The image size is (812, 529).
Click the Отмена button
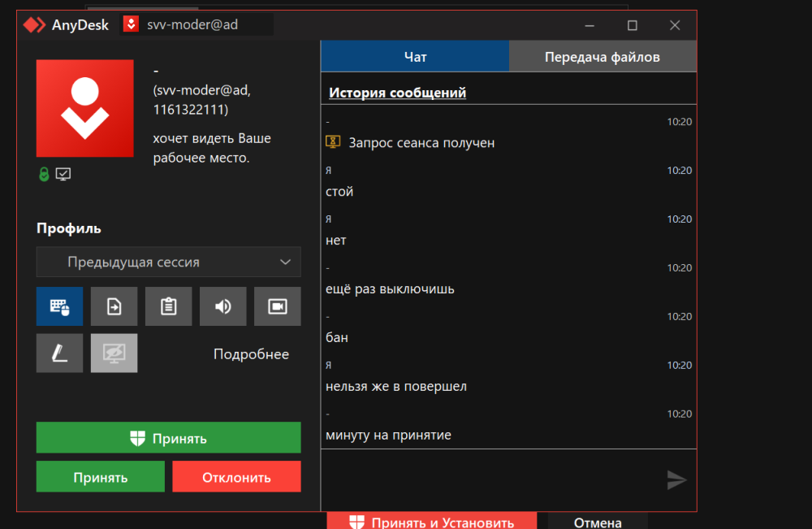598,521
